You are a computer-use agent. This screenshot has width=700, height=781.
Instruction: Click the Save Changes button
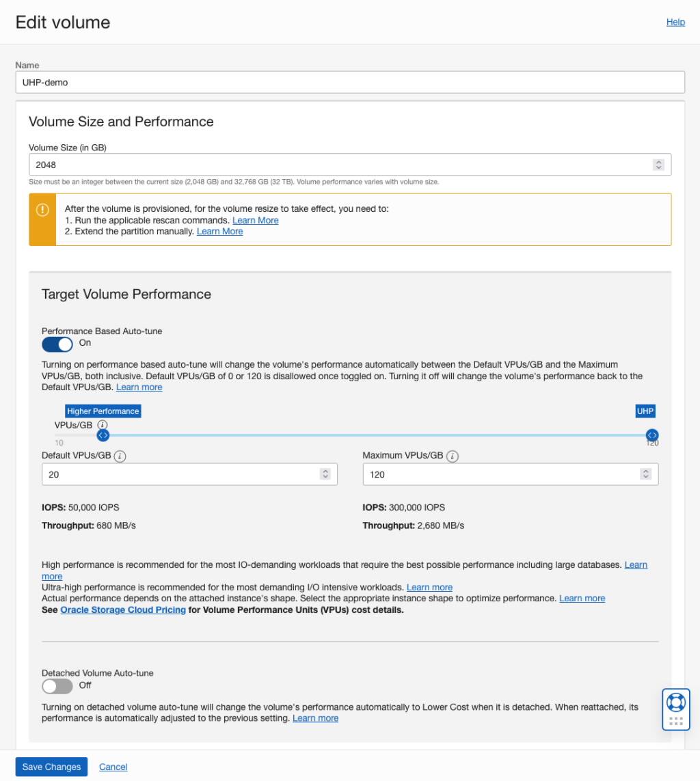click(51, 767)
